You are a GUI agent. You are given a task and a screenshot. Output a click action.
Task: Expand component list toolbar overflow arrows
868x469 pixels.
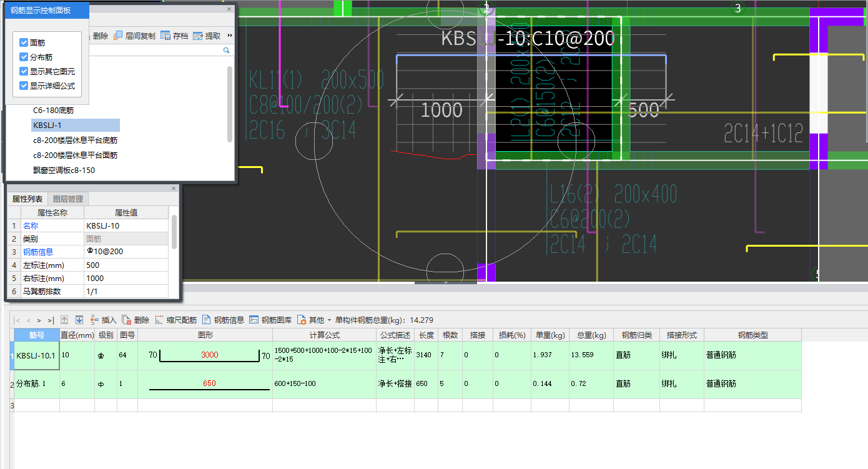[x=230, y=36]
